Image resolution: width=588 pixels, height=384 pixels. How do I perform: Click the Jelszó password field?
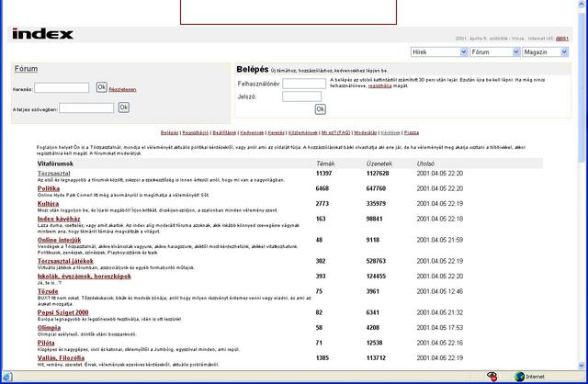click(302, 96)
